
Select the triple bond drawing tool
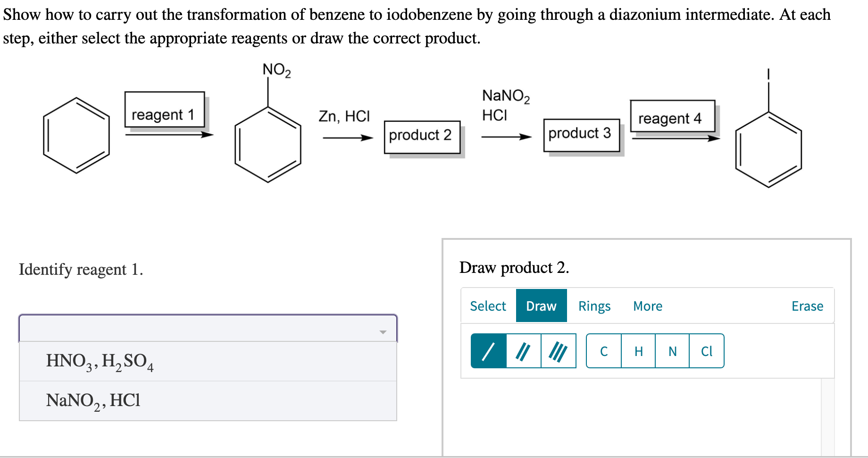pyautogui.click(x=558, y=351)
